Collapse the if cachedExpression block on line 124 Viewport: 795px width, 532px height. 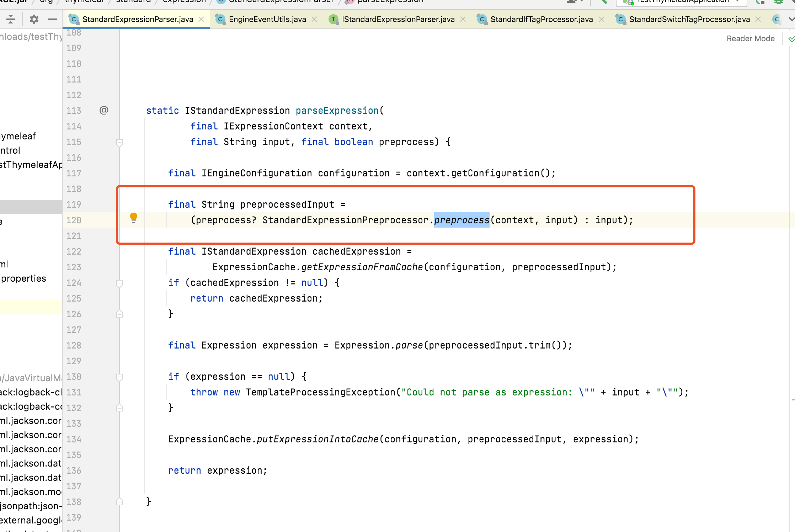[x=119, y=283]
